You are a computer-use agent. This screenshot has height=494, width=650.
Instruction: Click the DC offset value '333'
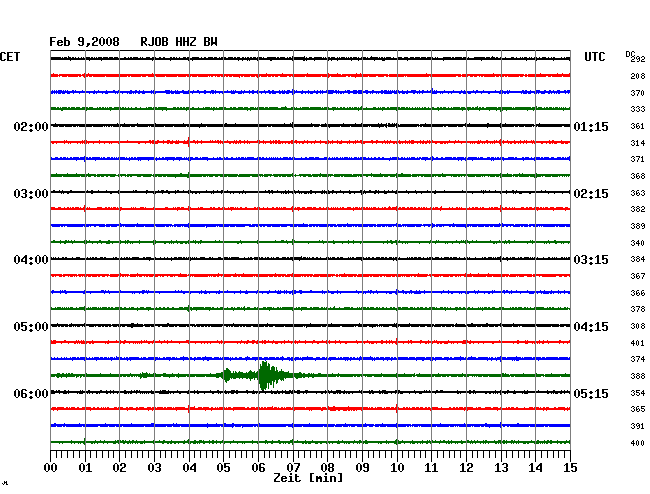point(638,109)
